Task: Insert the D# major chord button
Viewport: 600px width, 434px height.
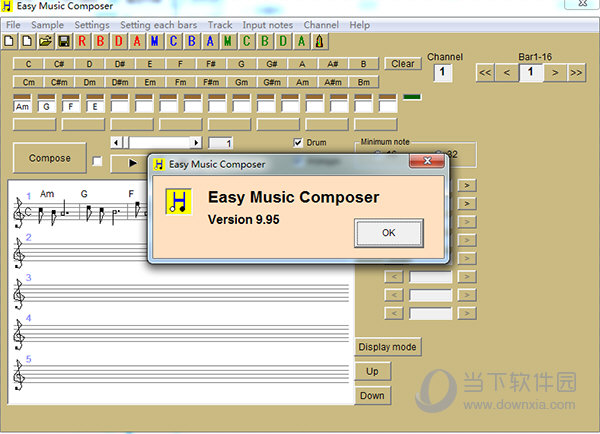Action: click(x=119, y=64)
